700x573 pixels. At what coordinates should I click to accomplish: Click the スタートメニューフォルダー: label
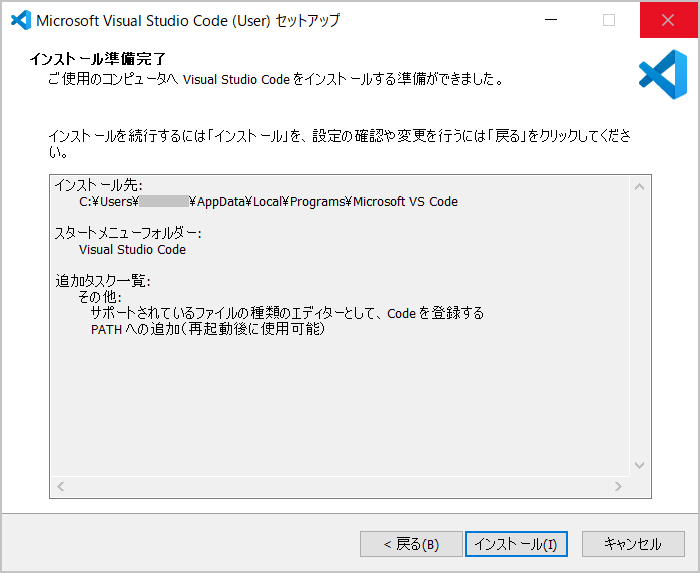pos(128,233)
